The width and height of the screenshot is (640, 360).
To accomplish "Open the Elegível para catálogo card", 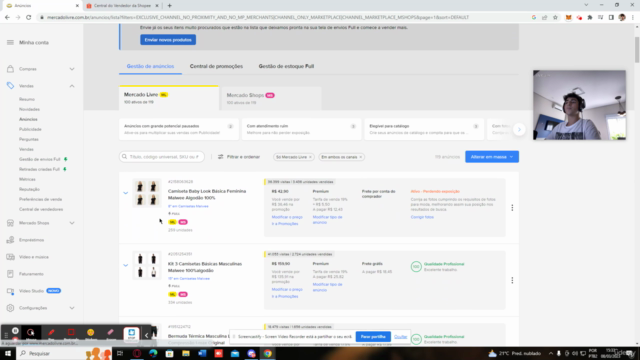I will tap(424, 129).
